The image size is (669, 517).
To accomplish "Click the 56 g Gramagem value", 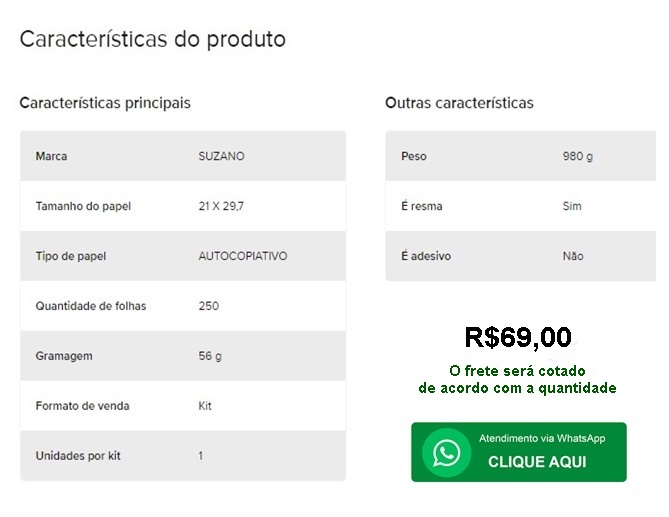I will click(210, 356).
